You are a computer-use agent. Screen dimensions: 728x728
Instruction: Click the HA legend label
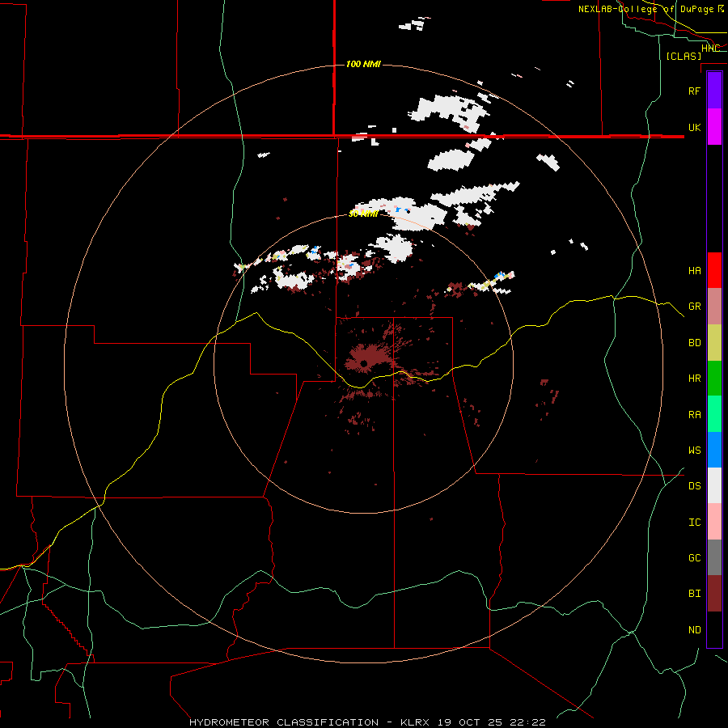pos(694,270)
